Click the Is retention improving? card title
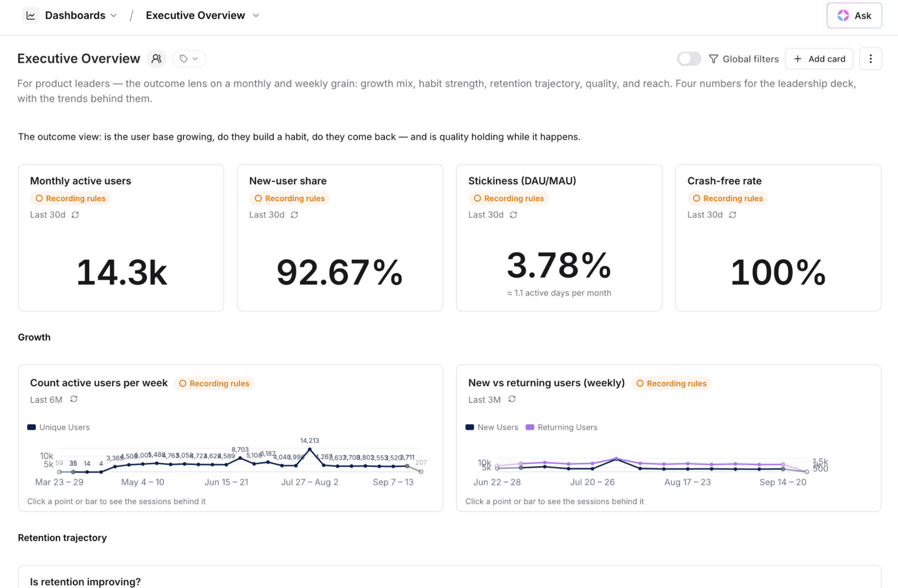The width and height of the screenshot is (898, 588). (85, 582)
